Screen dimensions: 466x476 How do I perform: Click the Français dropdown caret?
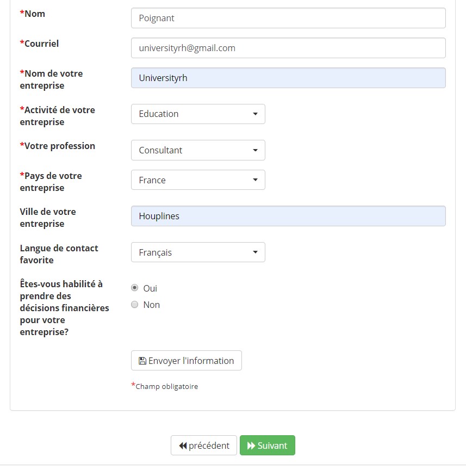pyautogui.click(x=255, y=252)
